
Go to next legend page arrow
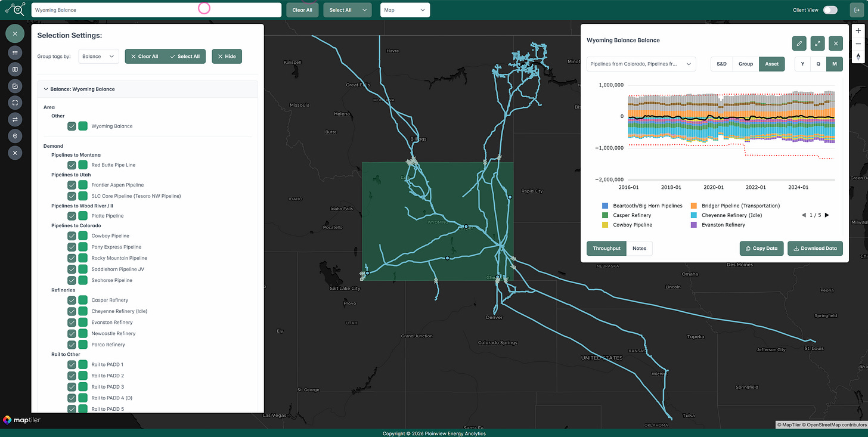[x=827, y=215]
